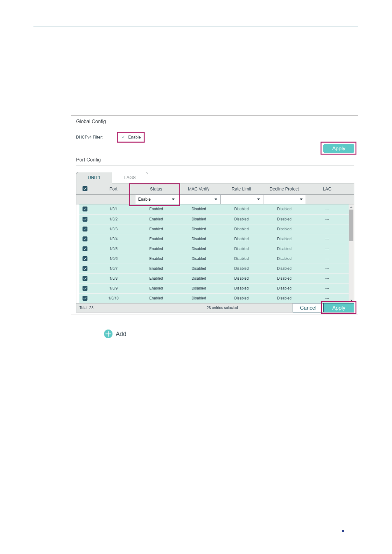Click the port table vertical scrollbar thumb
The width and height of the screenshot is (392, 554).
[351, 226]
